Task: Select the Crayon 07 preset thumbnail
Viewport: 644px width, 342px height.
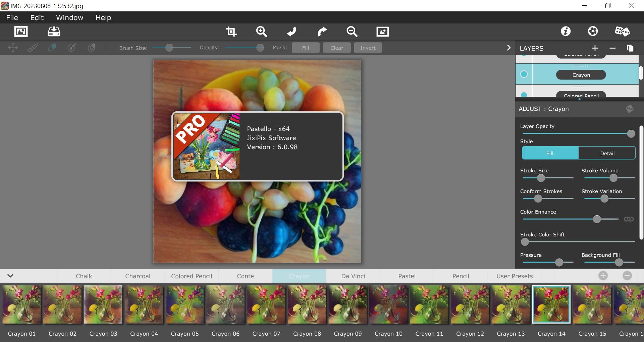Action: (x=266, y=304)
